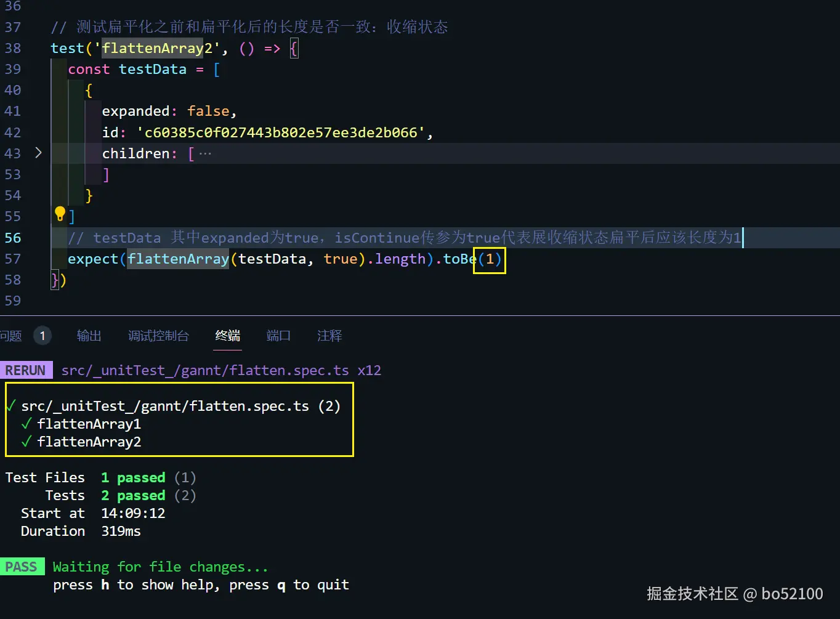This screenshot has height=619, width=840.
Task: Switch to the 输出 output tab
Action: (x=89, y=336)
